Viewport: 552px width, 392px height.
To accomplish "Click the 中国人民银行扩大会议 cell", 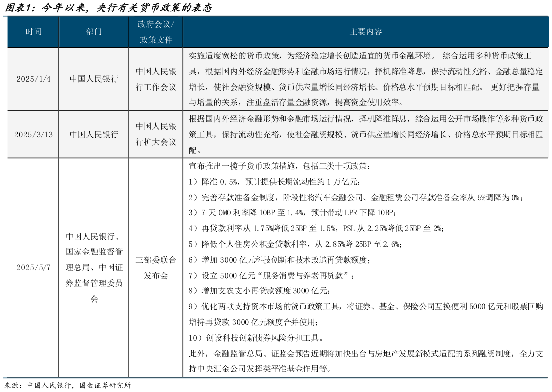I will tap(155, 133).
